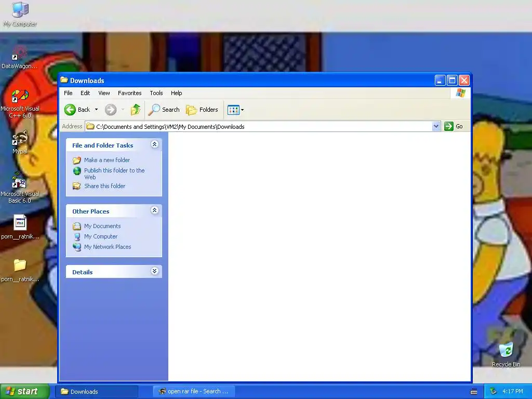Select the Mypal browser desktop icon
Screen dimensions: 532x399
20,142
